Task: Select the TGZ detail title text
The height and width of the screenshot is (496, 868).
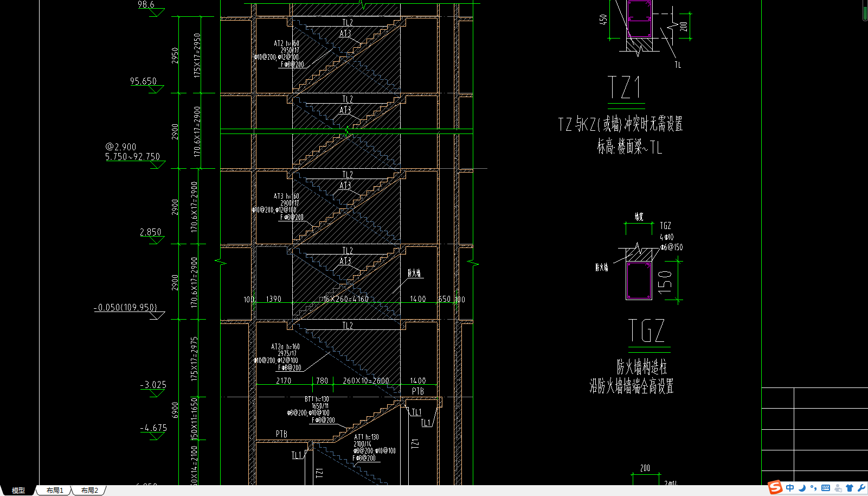Action: (647, 330)
